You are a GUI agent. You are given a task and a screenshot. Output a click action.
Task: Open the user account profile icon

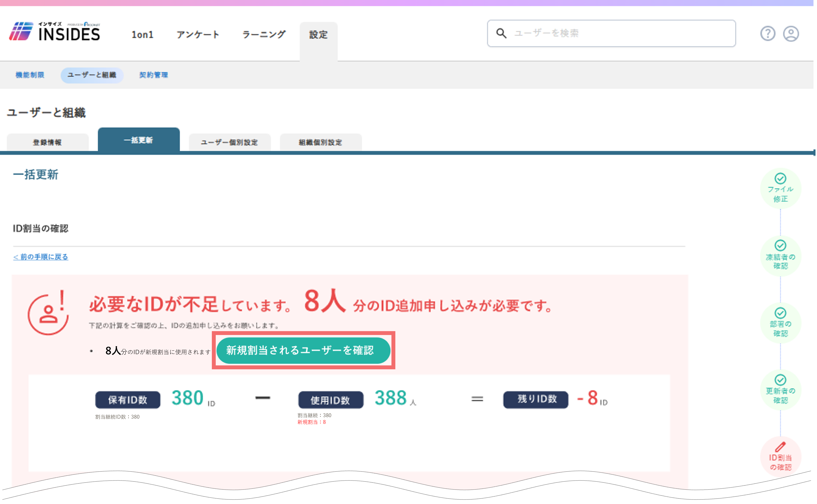point(791,33)
